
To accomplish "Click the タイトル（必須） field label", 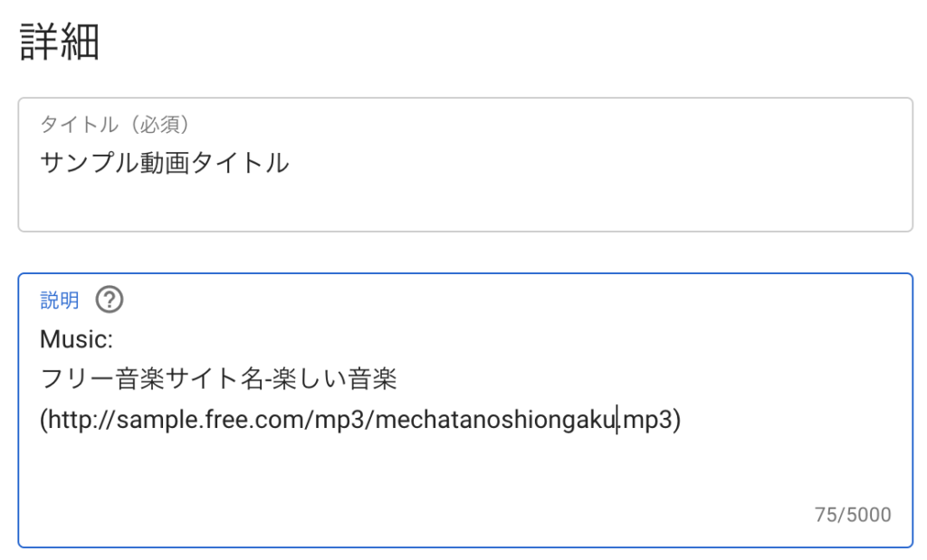I will (114, 125).
